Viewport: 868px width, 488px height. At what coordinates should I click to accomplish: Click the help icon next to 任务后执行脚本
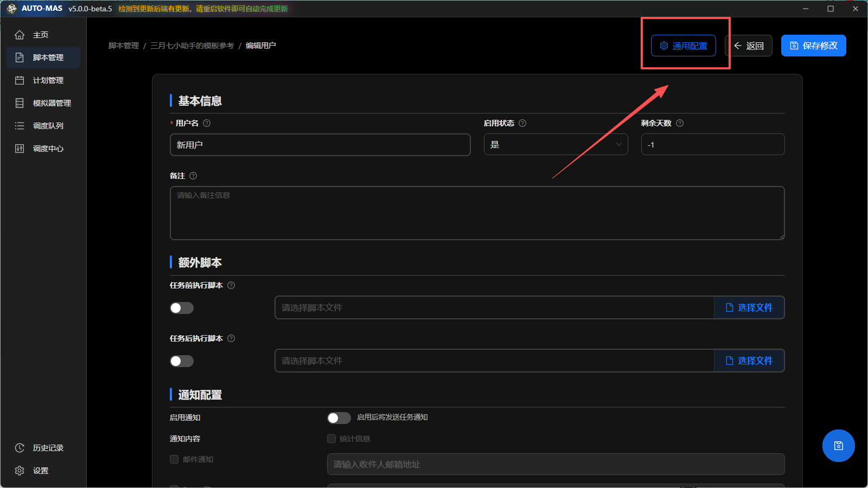(231, 338)
